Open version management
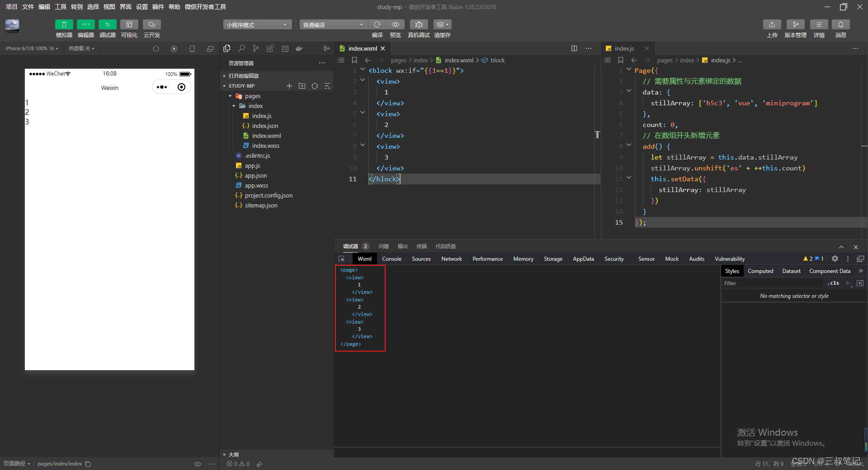 click(x=796, y=24)
